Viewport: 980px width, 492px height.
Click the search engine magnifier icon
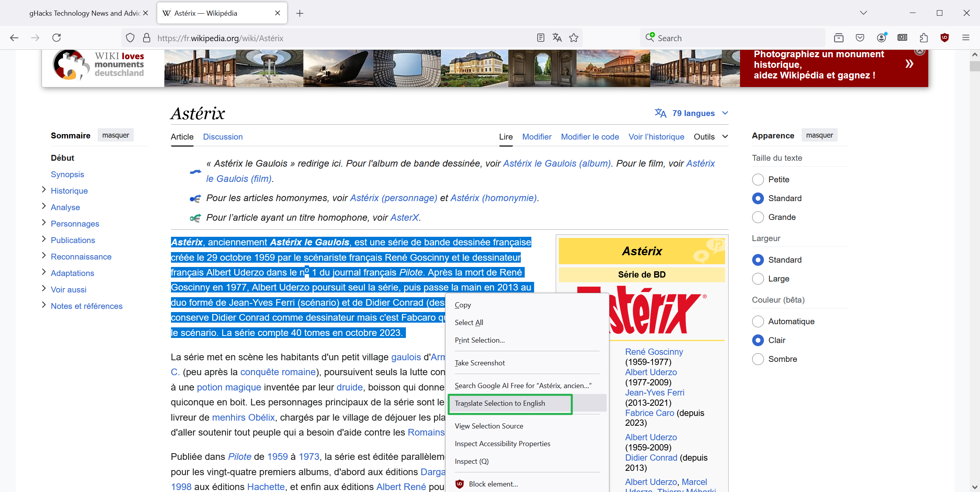pos(650,37)
